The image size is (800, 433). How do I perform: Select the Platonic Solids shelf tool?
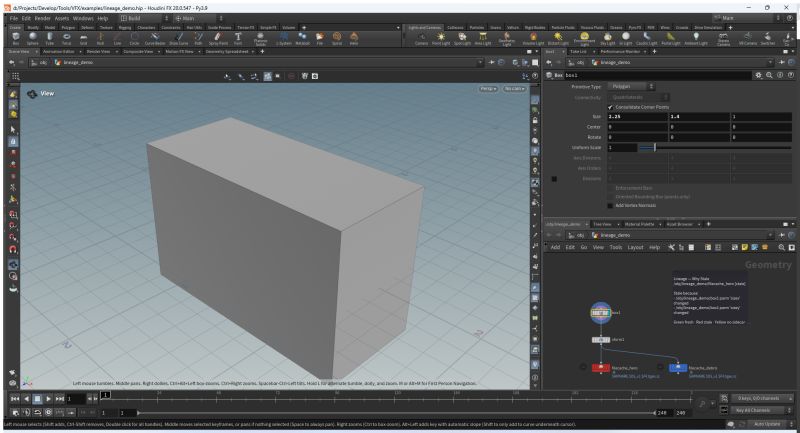tap(260, 39)
